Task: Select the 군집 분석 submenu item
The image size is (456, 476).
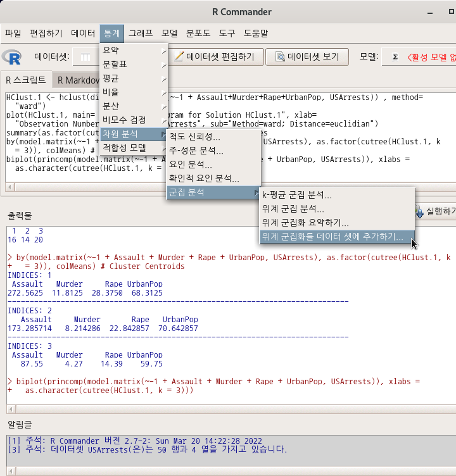Action: click(x=213, y=192)
